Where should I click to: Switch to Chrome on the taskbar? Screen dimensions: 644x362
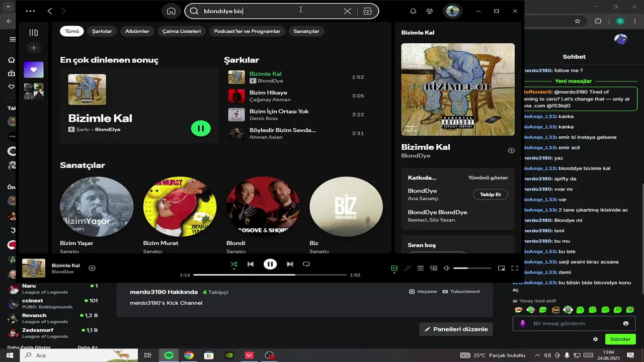(x=189, y=355)
